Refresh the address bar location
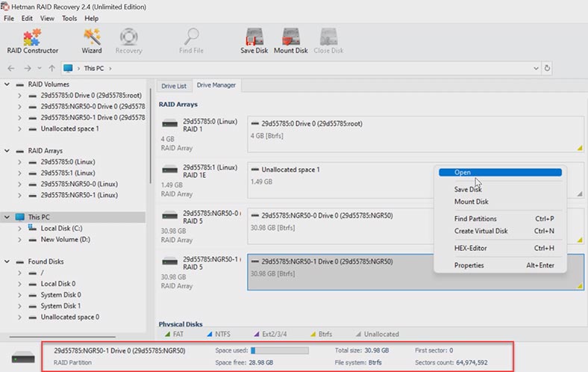This screenshot has width=588, height=372. coord(547,68)
